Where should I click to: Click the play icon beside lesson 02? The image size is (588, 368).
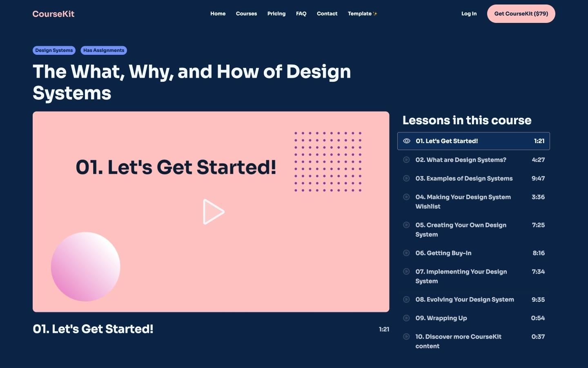click(x=407, y=160)
